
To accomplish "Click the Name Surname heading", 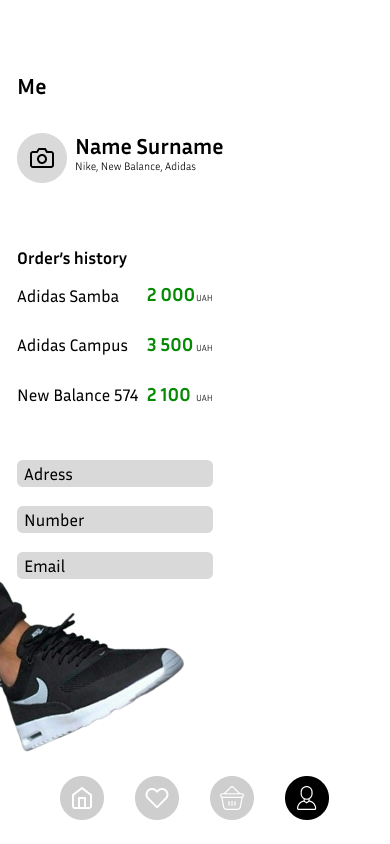I will [149, 147].
